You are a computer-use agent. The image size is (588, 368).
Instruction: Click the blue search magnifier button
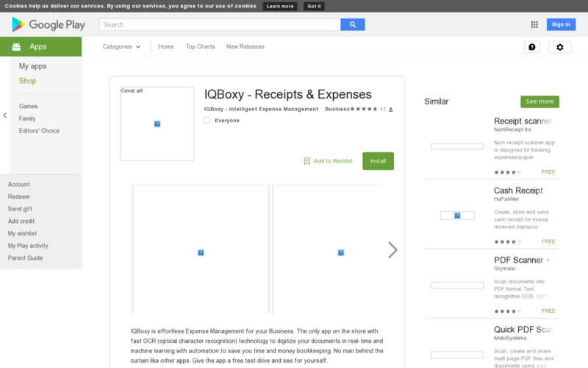tap(353, 24)
